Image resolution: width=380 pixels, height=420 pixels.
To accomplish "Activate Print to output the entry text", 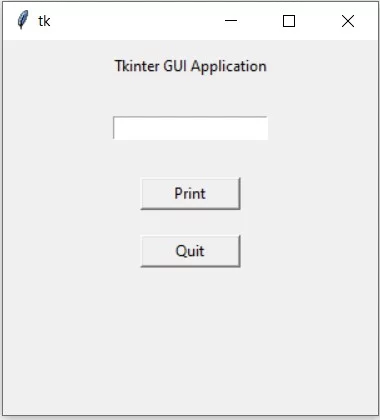I will [x=190, y=194].
